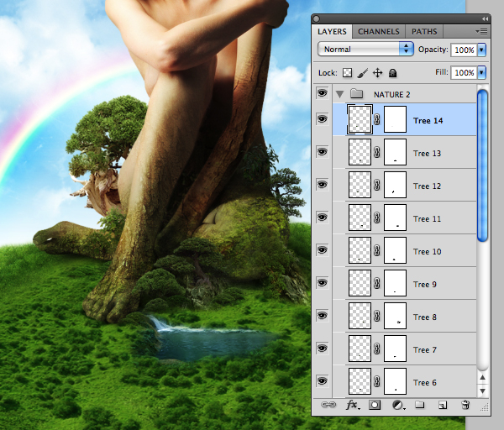Hide the Tree 12 layer

pyautogui.click(x=322, y=185)
